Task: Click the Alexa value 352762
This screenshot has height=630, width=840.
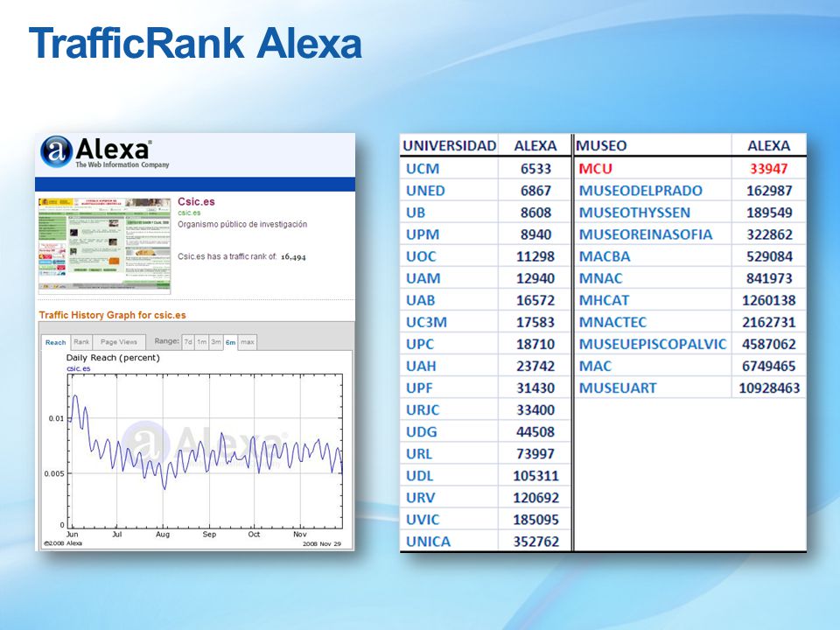Action: click(x=535, y=542)
